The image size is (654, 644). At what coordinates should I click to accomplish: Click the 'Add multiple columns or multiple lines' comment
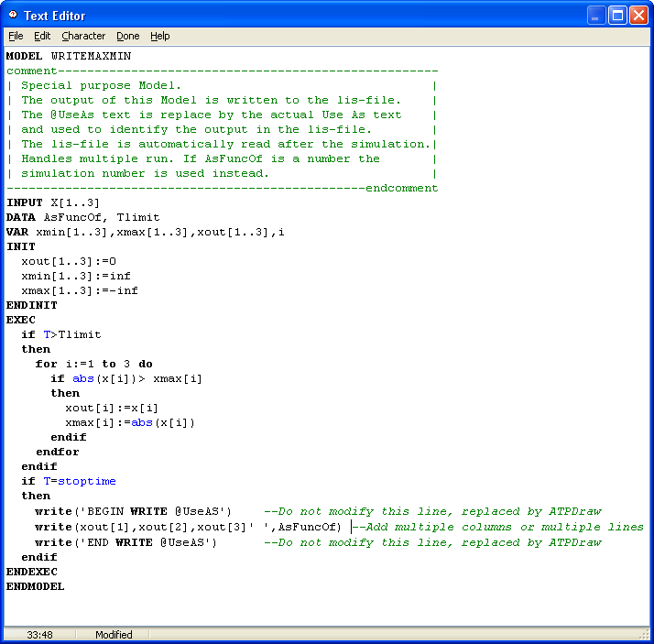point(498,528)
